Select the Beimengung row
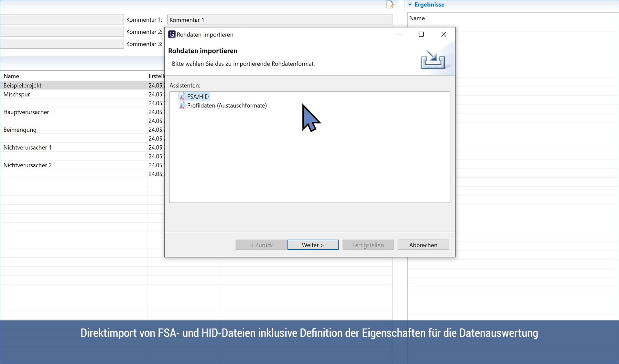 (82, 130)
